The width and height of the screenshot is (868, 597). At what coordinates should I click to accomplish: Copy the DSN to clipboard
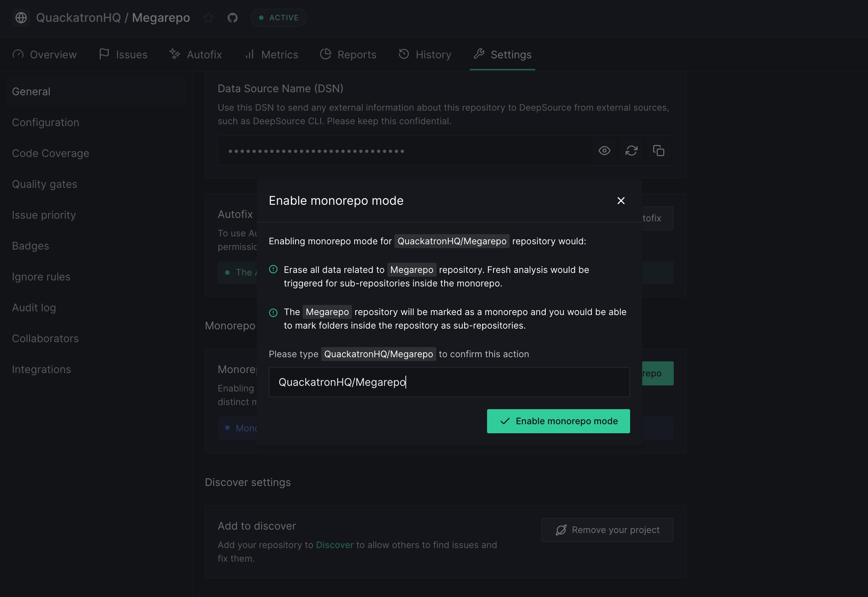(659, 151)
